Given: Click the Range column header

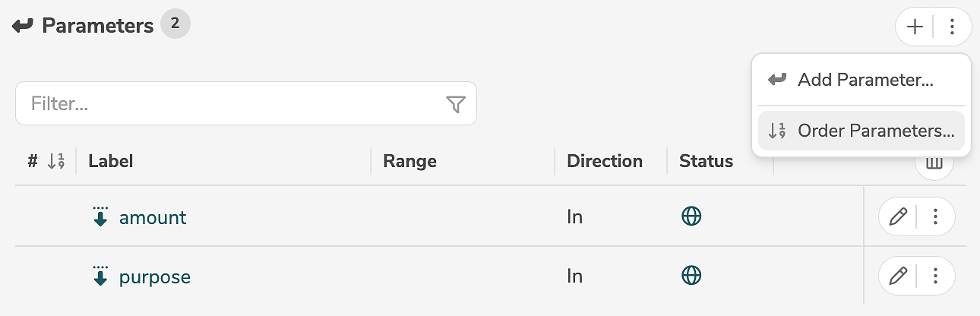Looking at the screenshot, I should [x=409, y=161].
